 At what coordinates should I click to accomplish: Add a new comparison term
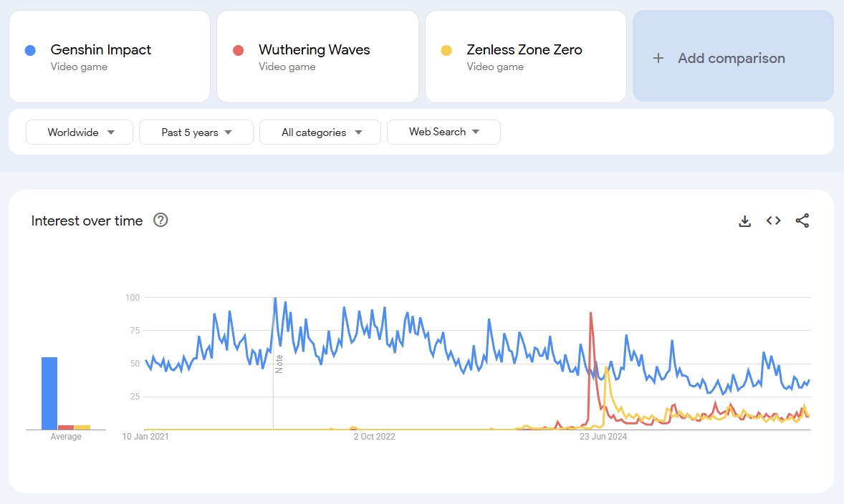coord(733,56)
